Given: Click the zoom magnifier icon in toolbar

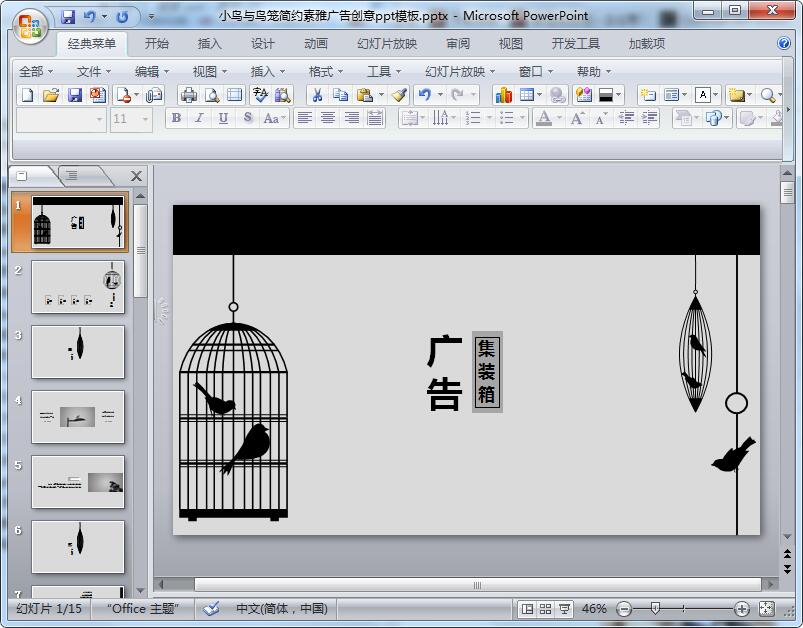Looking at the screenshot, I should tap(767, 95).
